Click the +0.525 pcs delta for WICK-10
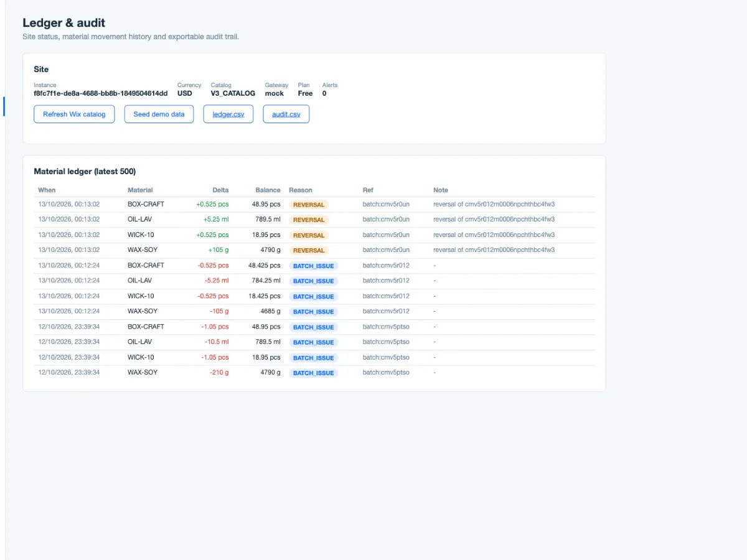 point(212,235)
